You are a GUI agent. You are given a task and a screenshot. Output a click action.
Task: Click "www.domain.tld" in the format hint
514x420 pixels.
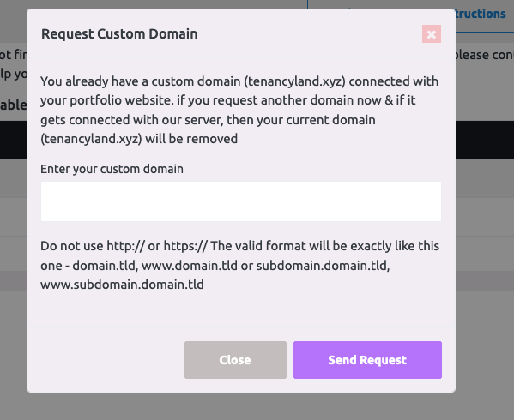190,266
